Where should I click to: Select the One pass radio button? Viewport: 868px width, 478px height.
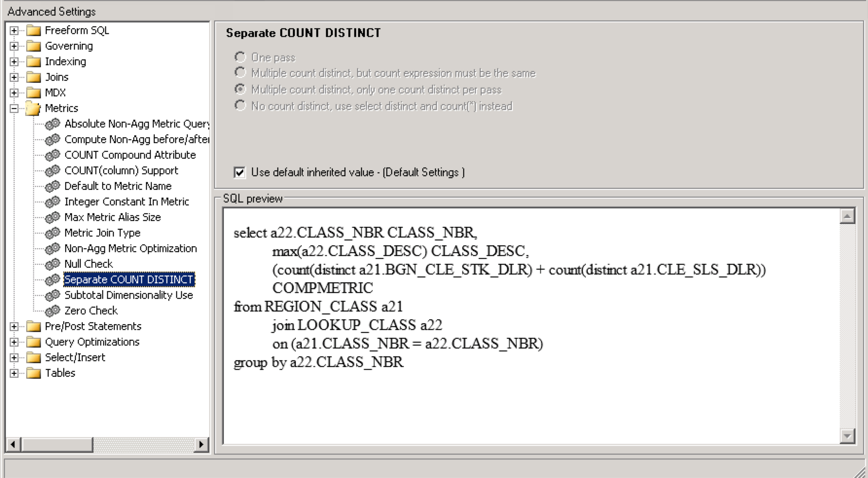pos(240,57)
